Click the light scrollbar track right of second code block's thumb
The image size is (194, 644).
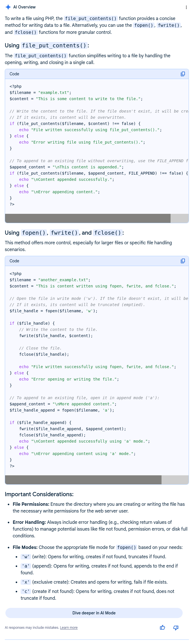[x=175, y=480]
